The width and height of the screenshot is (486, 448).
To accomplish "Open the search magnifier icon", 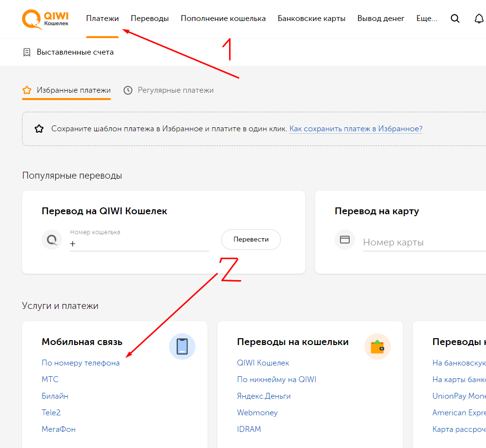I will point(455,19).
